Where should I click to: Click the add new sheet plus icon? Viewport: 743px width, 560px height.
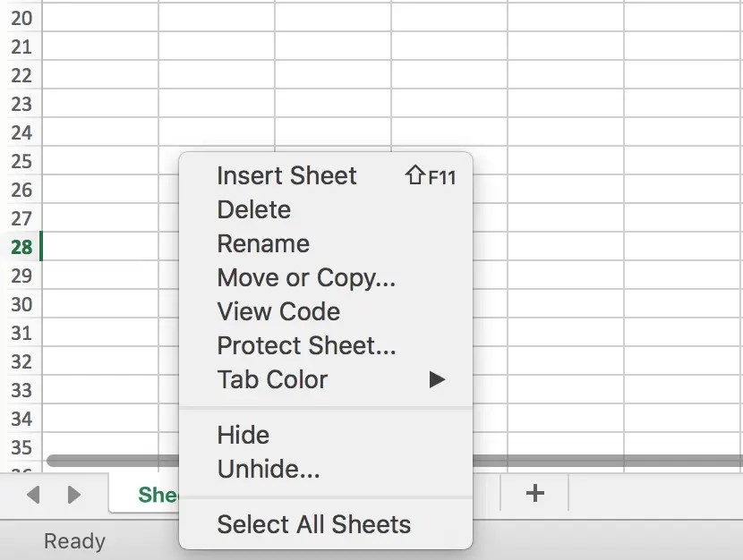pyautogui.click(x=534, y=493)
